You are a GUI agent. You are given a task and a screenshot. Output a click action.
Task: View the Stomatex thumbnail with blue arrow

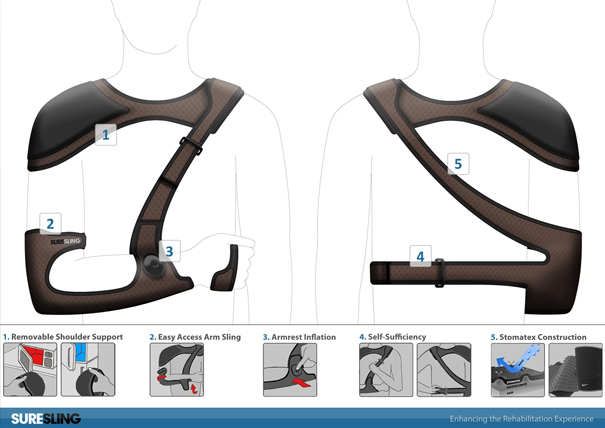click(517, 370)
